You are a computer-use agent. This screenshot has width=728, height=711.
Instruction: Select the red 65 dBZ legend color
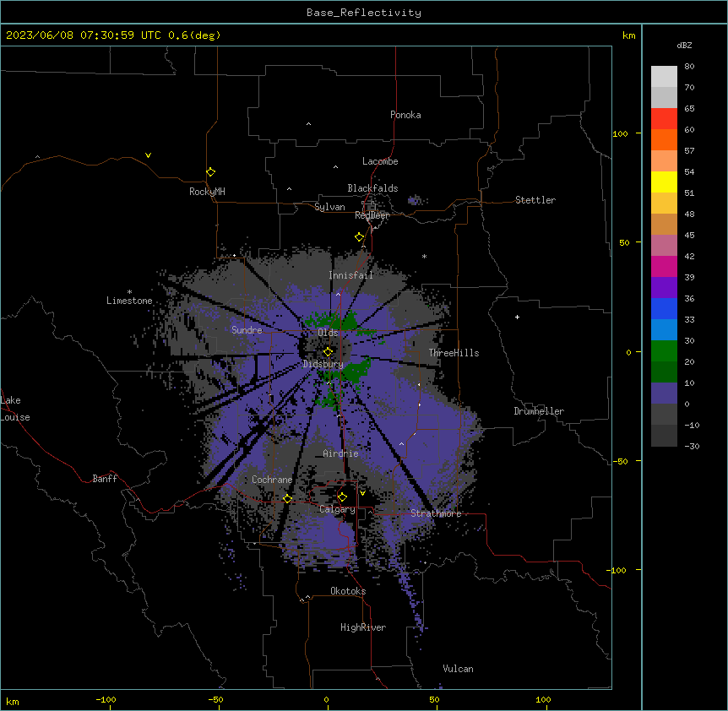[x=664, y=118]
